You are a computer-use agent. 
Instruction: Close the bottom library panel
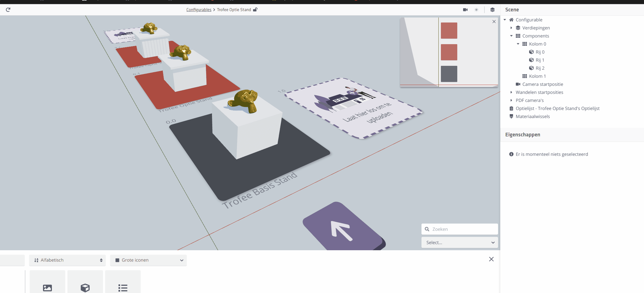491,259
